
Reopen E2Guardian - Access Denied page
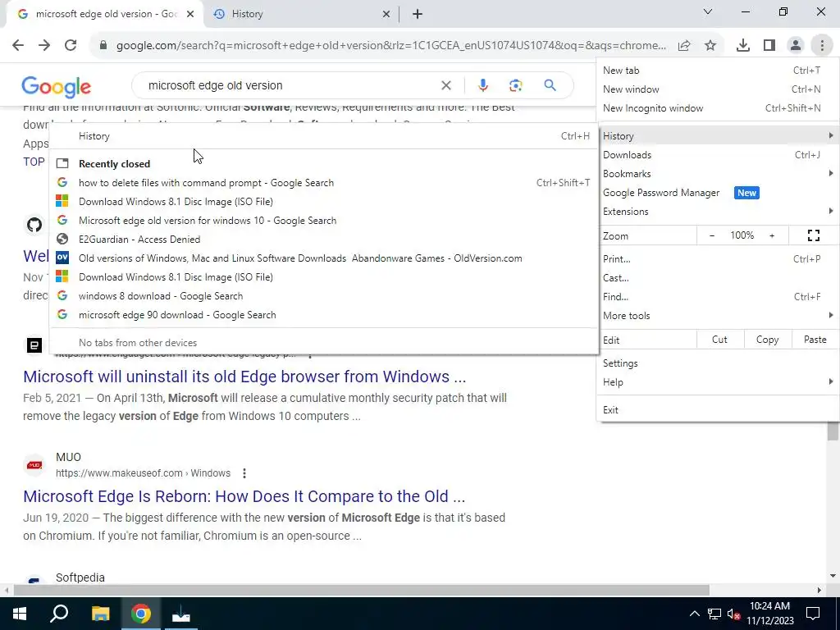coord(323,240)
